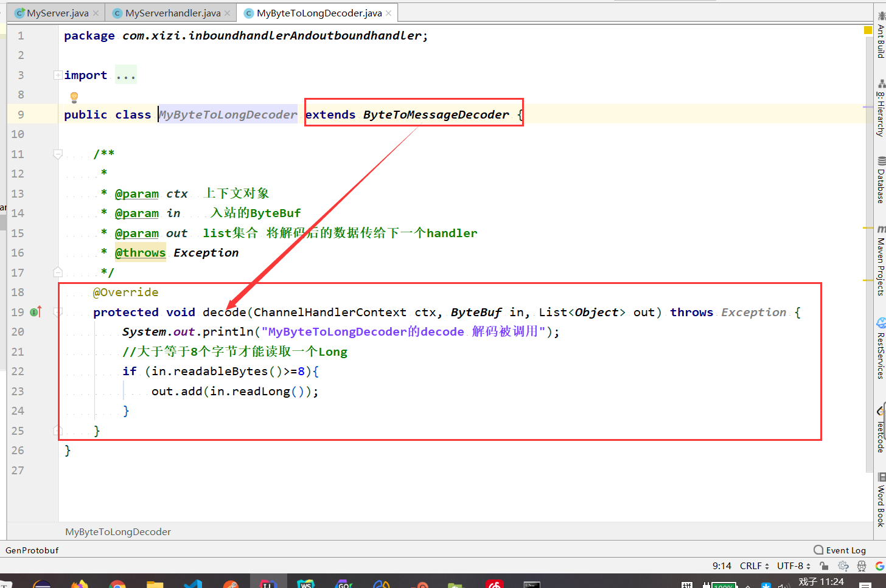Click the intention lightbulb icon
The image size is (886, 588).
74,97
